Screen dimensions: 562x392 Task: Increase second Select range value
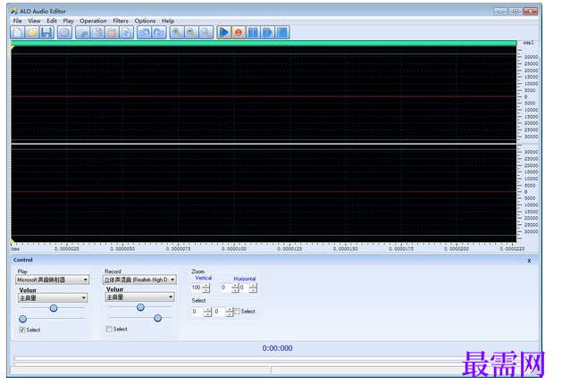(230, 310)
